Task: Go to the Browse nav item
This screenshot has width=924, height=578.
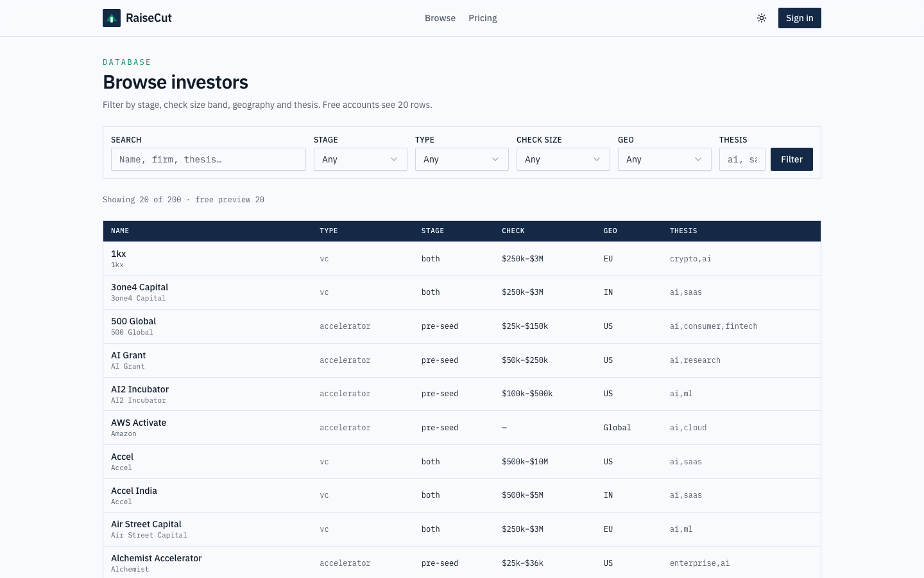Action: point(440,18)
